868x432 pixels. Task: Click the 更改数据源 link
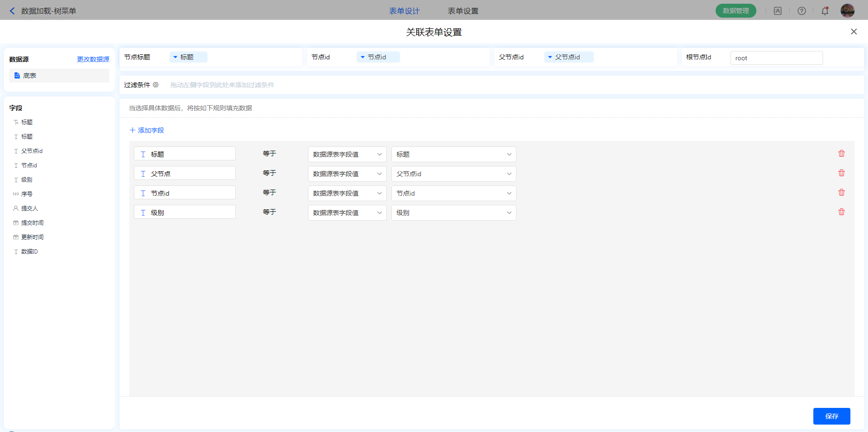pos(93,59)
